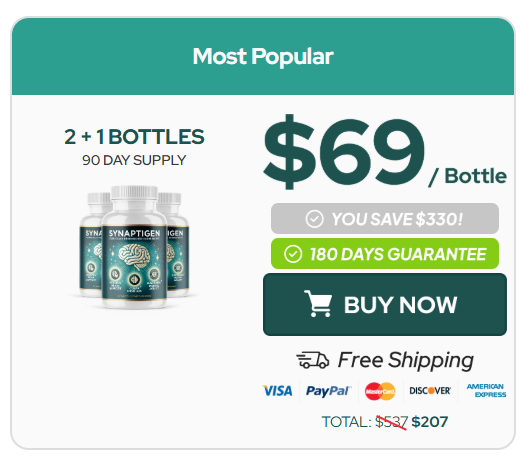Click the 2 + 1 BOTTLES heading
The image size is (527, 467).
click(134, 137)
